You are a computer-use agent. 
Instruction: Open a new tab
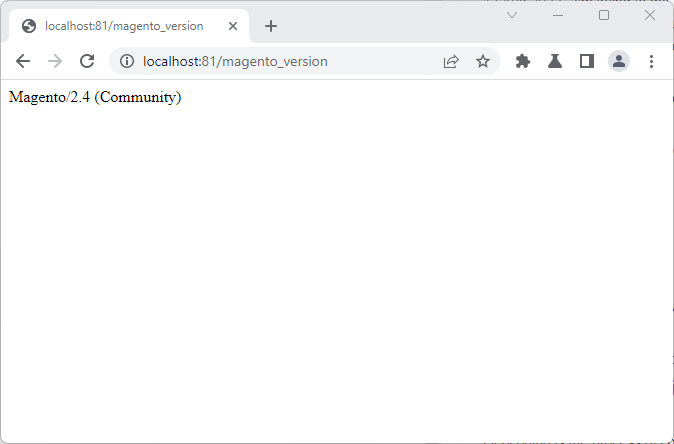pos(271,26)
